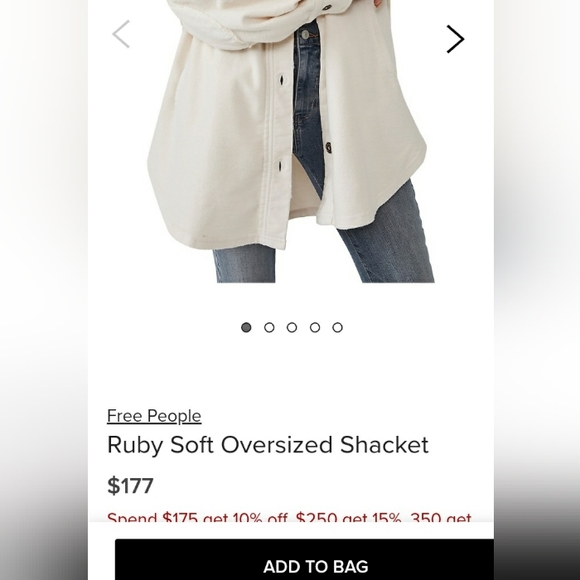Click the Ruby Soft Oversized Shacket title
Image resolution: width=580 pixels, height=580 pixels.
pyautogui.click(x=268, y=445)
